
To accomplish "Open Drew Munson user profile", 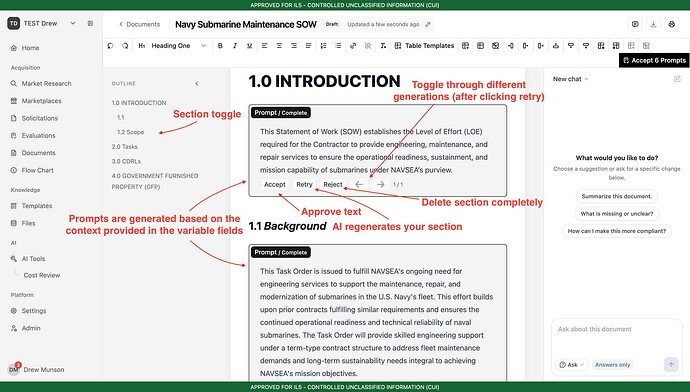I will (37, 370).
